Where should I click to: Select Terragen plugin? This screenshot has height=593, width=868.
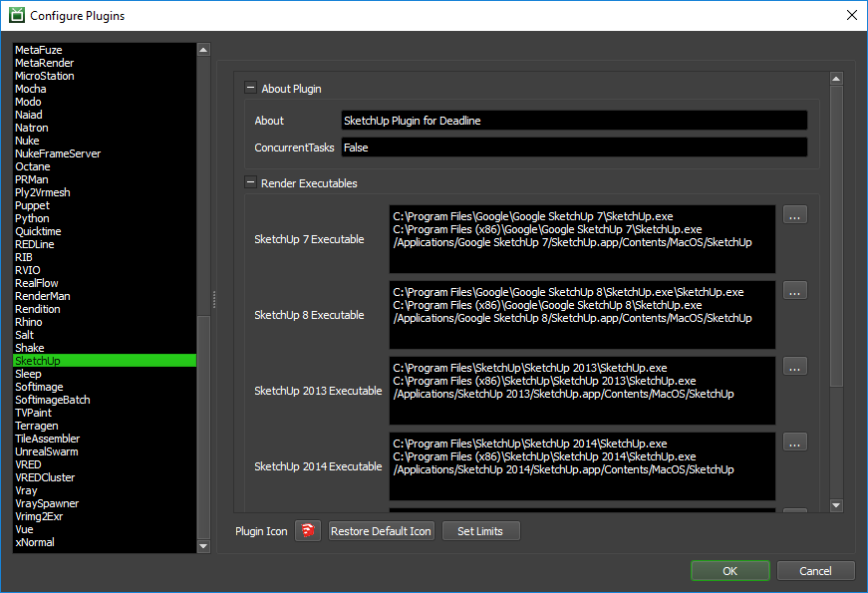point(105,426)
